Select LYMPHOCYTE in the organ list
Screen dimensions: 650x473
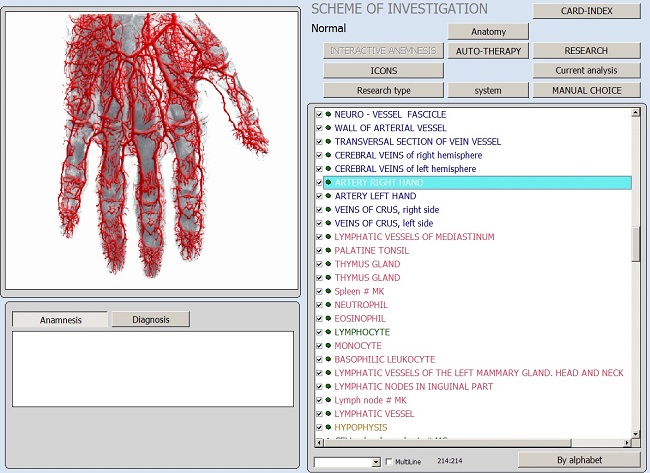(x=362, y=332)
